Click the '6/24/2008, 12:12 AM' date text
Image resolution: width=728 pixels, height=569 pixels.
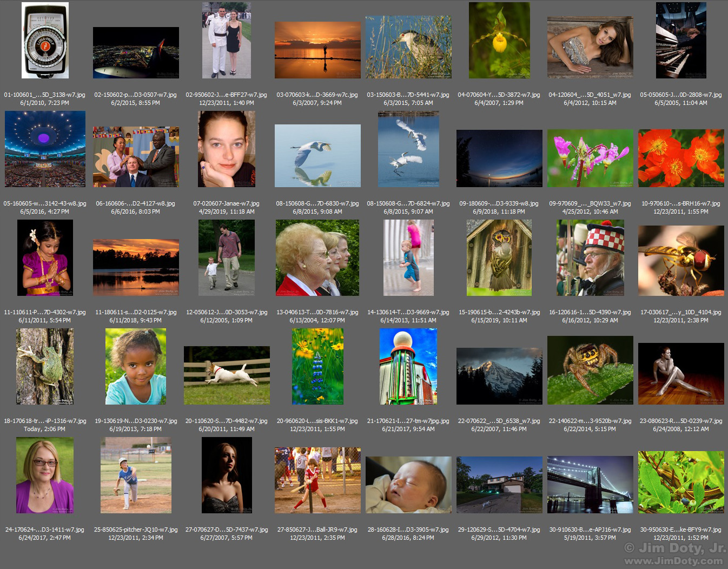681,429
